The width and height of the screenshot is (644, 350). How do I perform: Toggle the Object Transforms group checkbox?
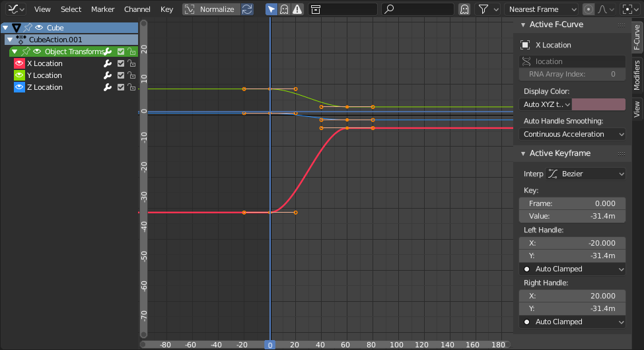pos(121,52)
